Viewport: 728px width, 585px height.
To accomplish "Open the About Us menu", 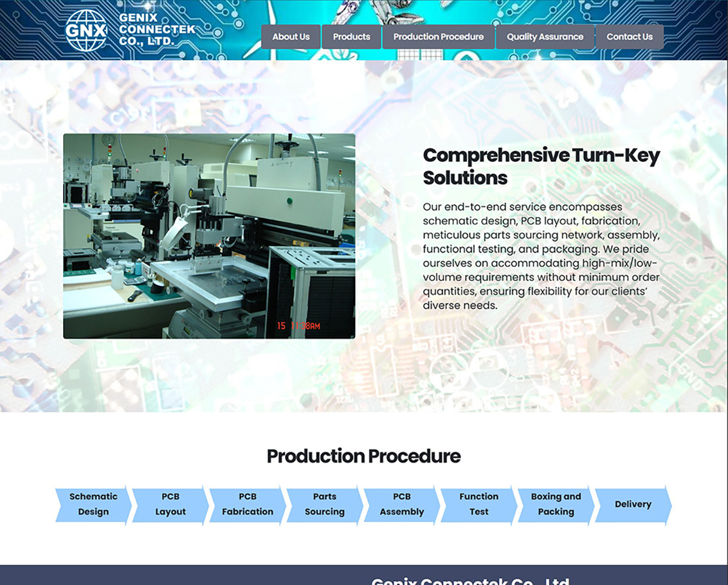I will pos(291,36).
